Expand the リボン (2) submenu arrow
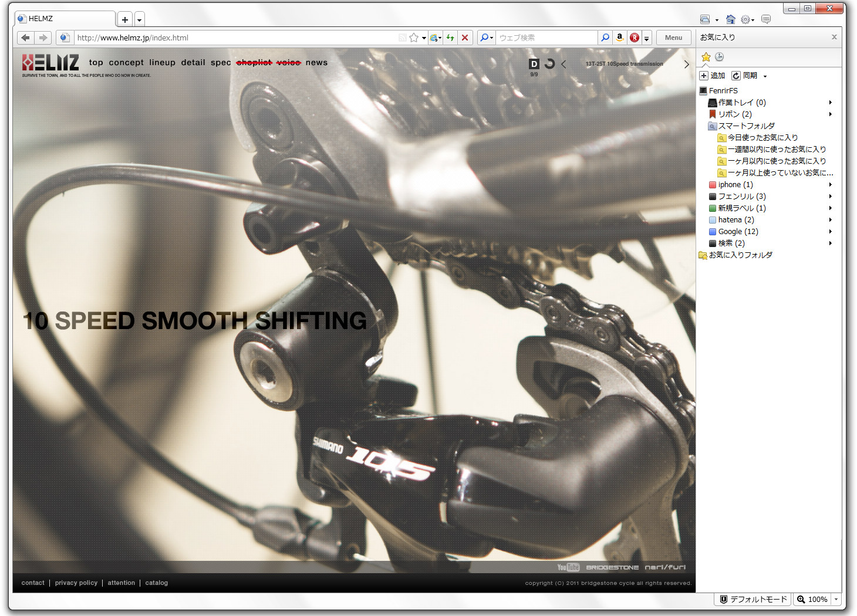This screenshot has height=616, width=857. 830,114
